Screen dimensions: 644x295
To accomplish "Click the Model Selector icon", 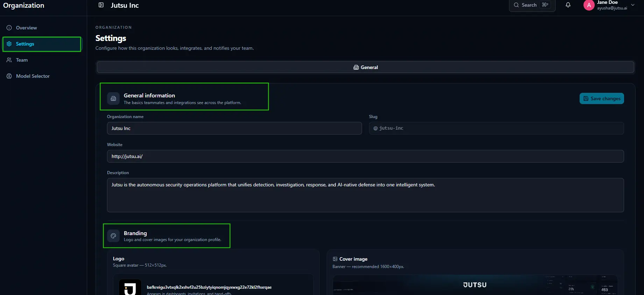I will [9, 76].
